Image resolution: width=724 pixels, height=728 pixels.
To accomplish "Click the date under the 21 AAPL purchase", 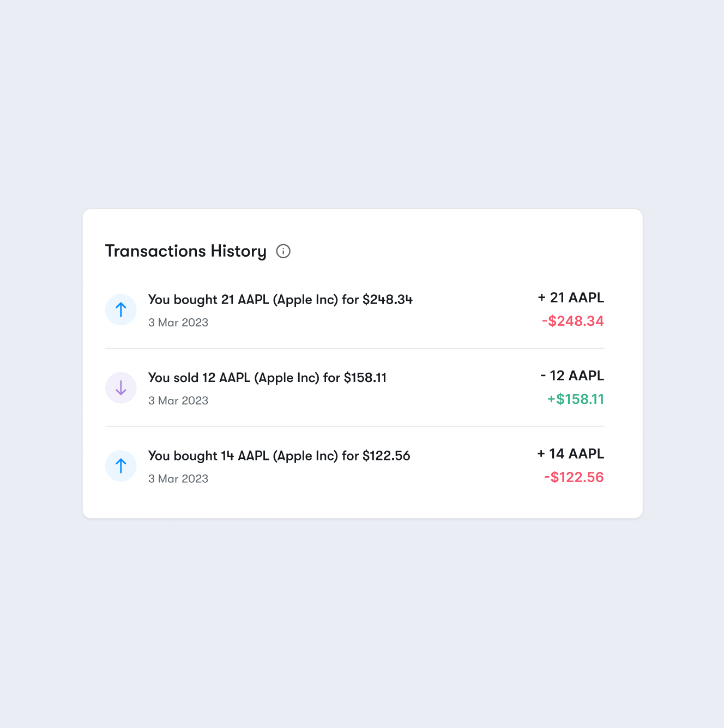I will click(x=178, y=323).
